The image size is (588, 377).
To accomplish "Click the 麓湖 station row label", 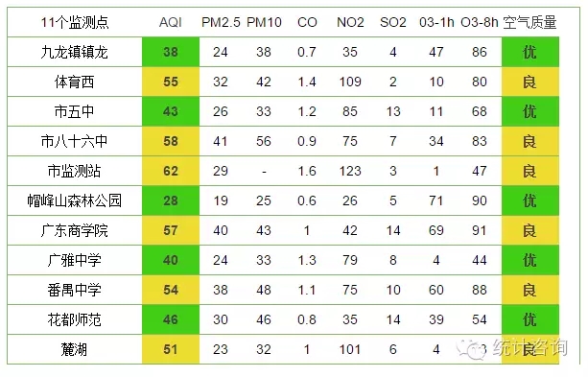I will 74,349.
